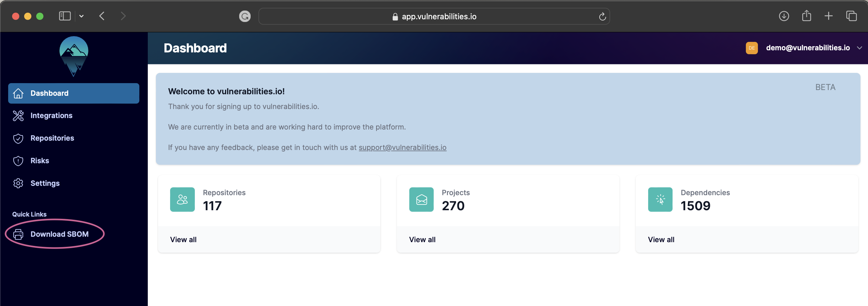
Task: Click the mountain logo in sidebar
Action: [x=74, y=56]
